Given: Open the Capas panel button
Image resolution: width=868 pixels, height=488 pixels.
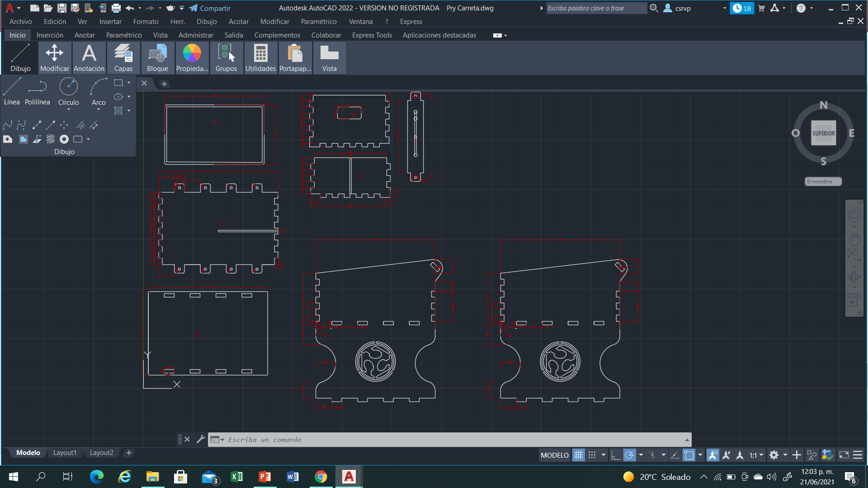Looking at the screenshot, I should (x=123, y=57).
